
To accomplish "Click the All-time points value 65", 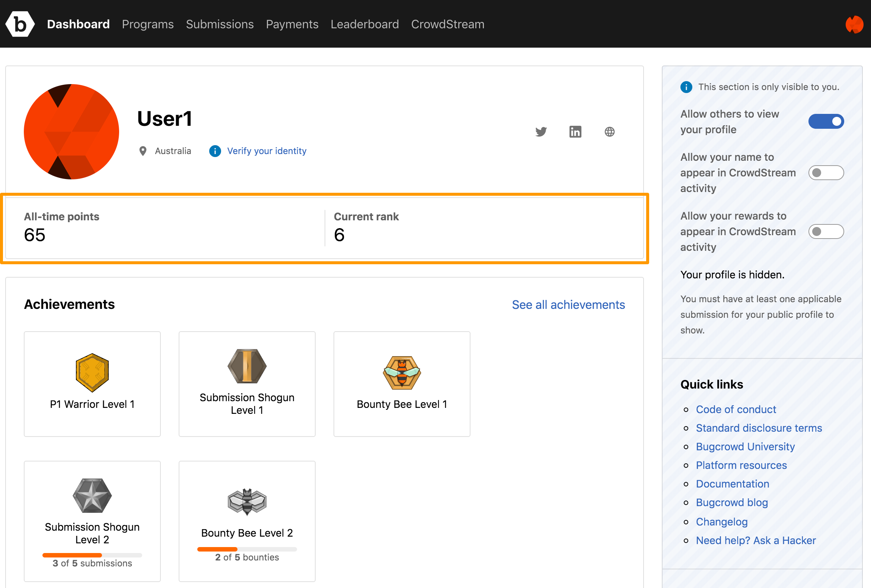I will (35, 235).
